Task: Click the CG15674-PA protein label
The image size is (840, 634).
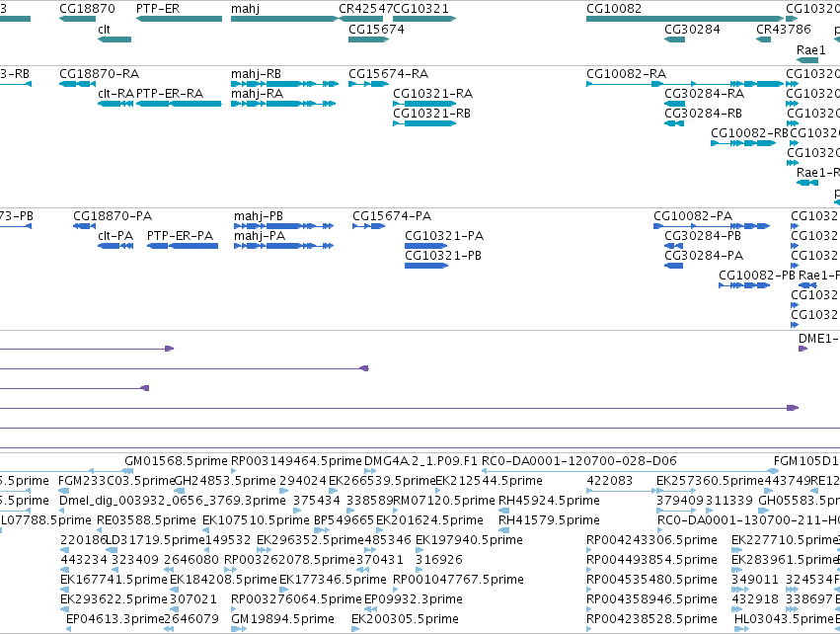Action: point(392,216)
